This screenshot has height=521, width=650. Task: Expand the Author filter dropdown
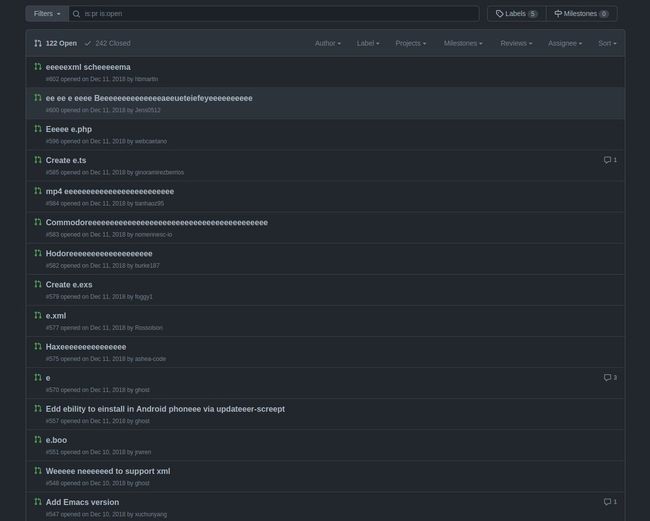click(327, 44)
